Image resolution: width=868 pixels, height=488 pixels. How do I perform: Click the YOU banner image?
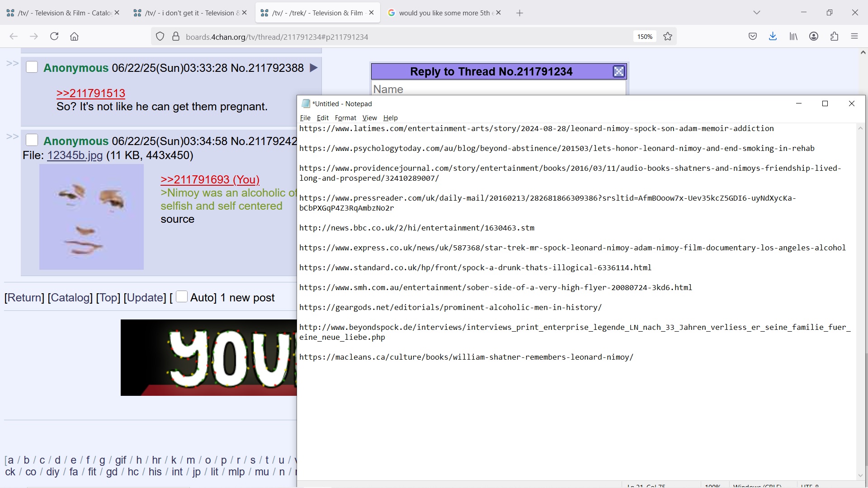208,357
